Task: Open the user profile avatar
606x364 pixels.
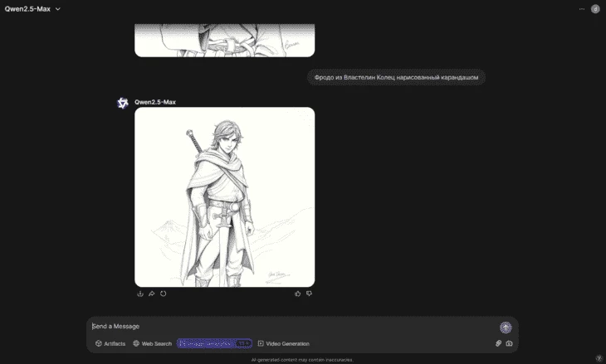Action: (x=595, y=9)
